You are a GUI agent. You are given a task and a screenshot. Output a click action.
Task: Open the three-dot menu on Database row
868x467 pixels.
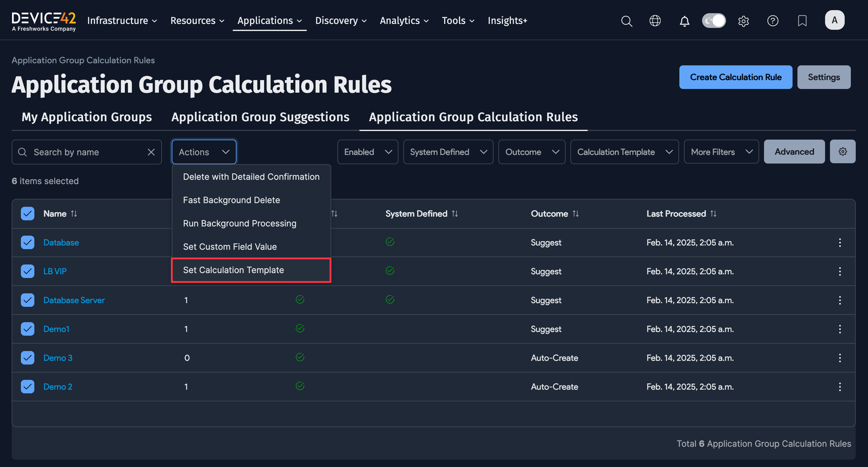[840, 242]
